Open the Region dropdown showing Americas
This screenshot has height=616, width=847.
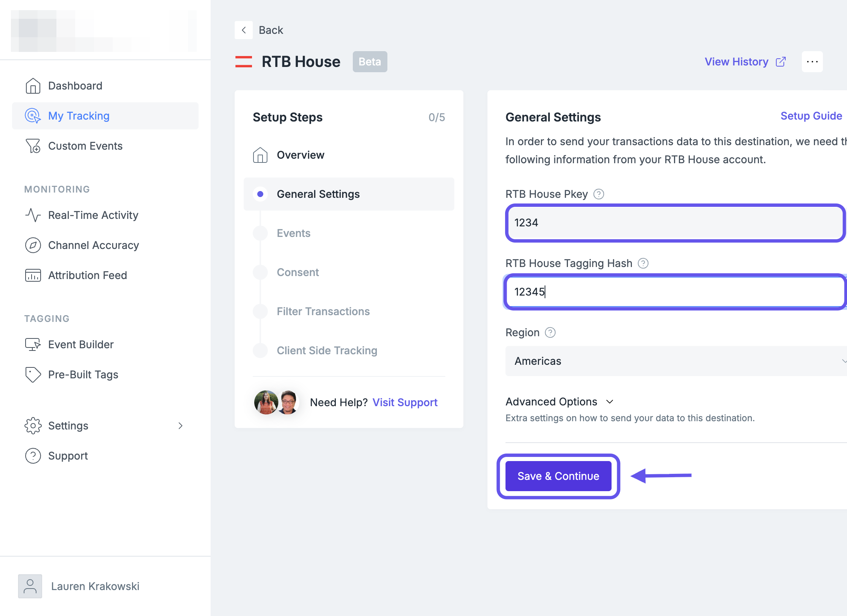coord(676,361)
